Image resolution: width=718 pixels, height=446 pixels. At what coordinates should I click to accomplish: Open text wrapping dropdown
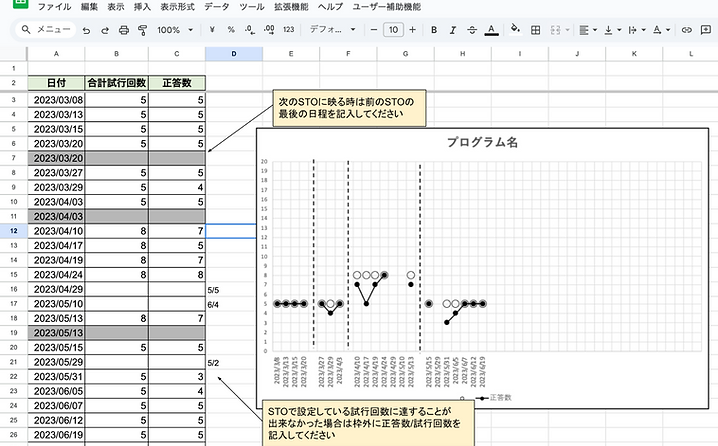636,30
